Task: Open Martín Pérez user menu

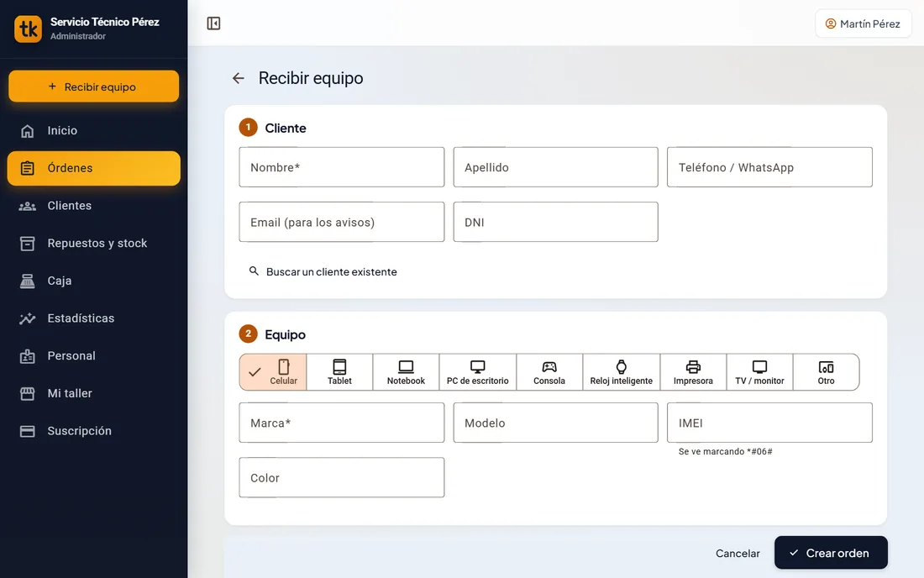Action: pyautogui.click(x=864, y=24)
